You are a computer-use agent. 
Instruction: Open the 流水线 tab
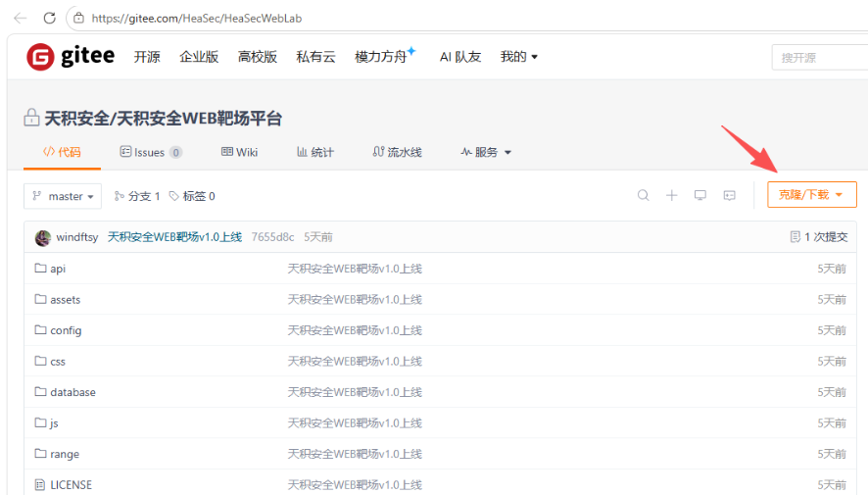pyautogui.click(x=397, y=152)
